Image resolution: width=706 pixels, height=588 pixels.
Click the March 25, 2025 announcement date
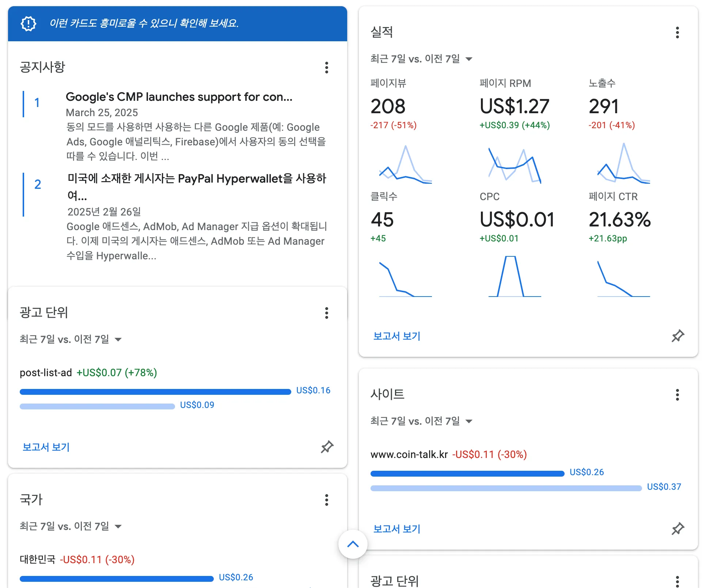102,112
